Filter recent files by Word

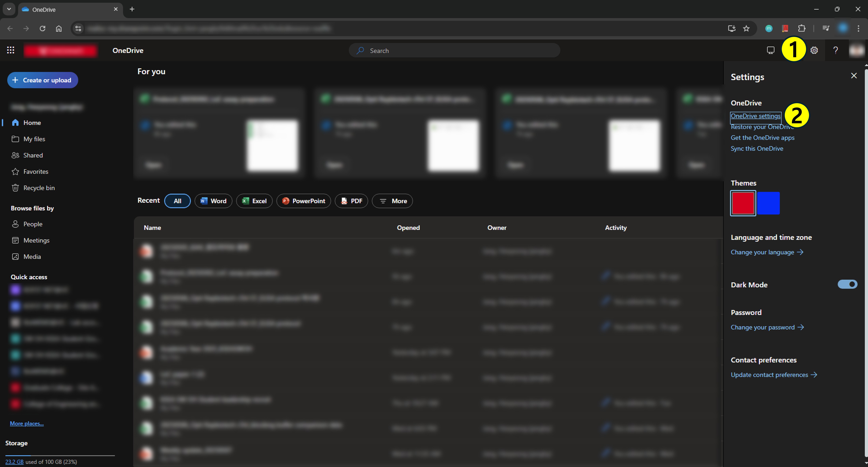(x=213, y=201)
